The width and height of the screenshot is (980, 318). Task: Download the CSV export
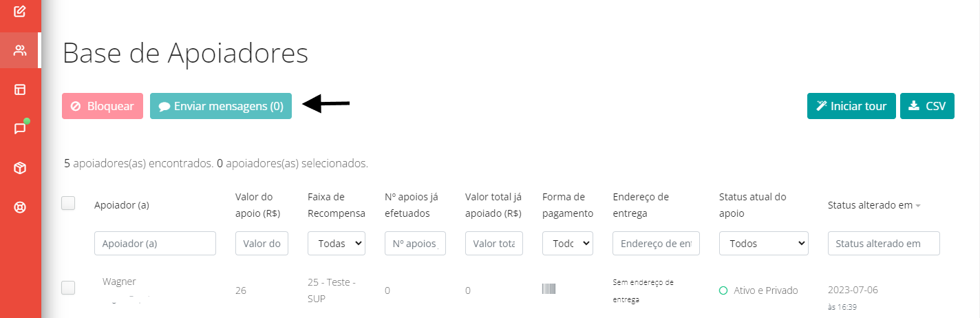[x=927, y=106]
